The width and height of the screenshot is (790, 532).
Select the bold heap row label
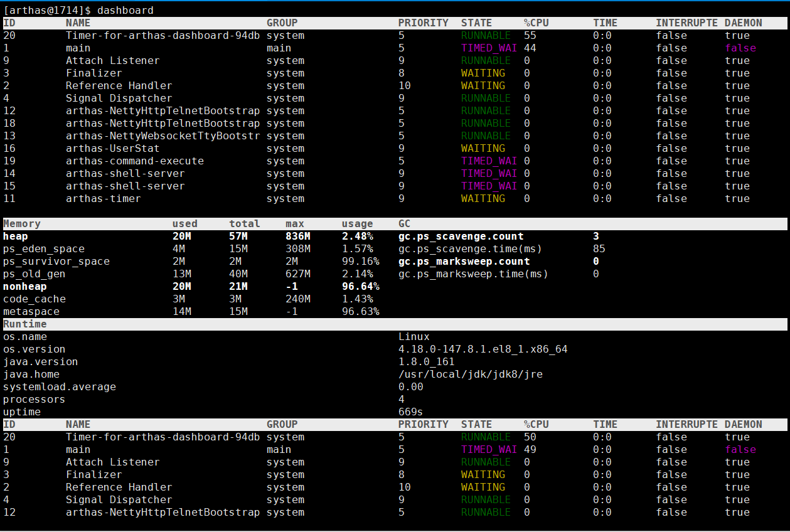pyautogui.click(x=16, y=237)
